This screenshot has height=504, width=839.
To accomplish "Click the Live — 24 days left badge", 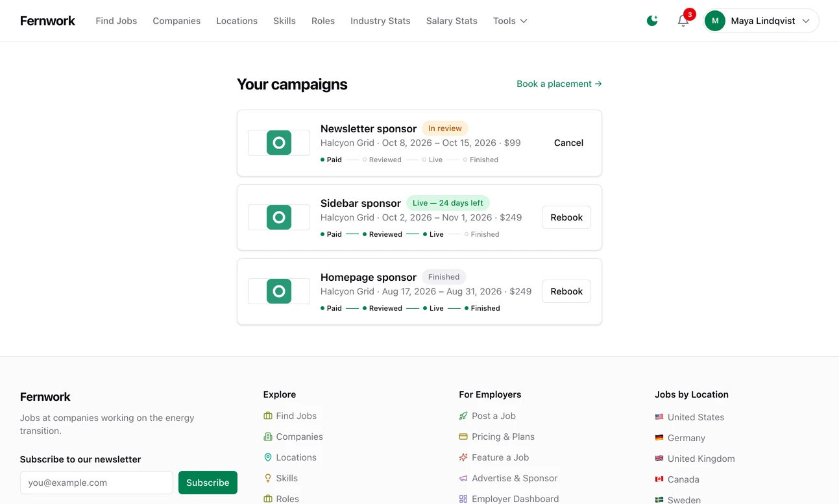I will coord(448,203).
